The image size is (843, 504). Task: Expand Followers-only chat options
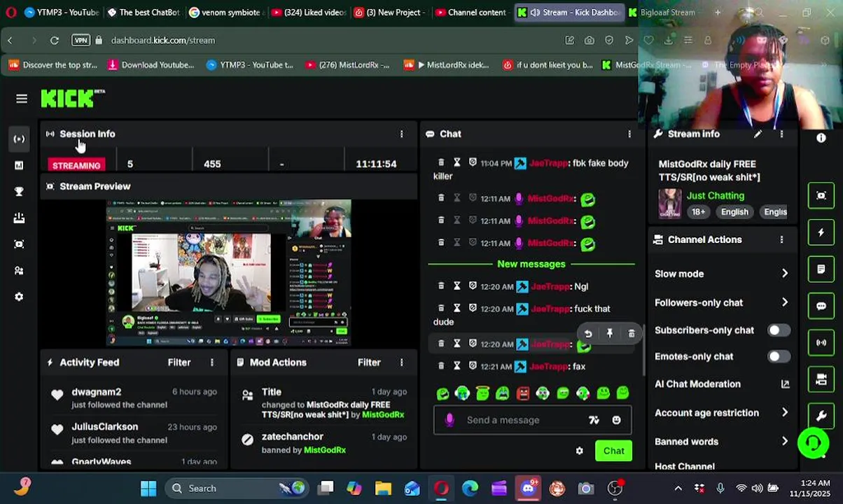click(x=722, y=302)
